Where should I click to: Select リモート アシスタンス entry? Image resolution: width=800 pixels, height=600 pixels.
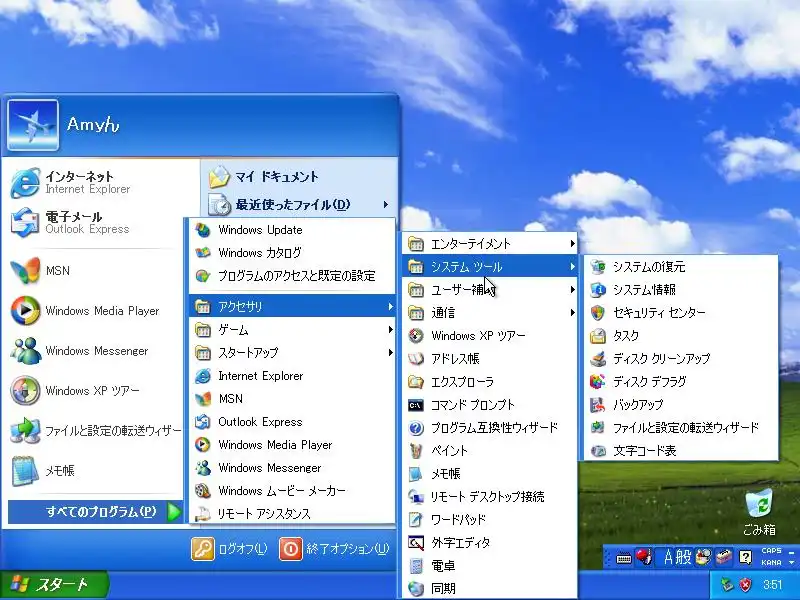[x=292, y=514]
